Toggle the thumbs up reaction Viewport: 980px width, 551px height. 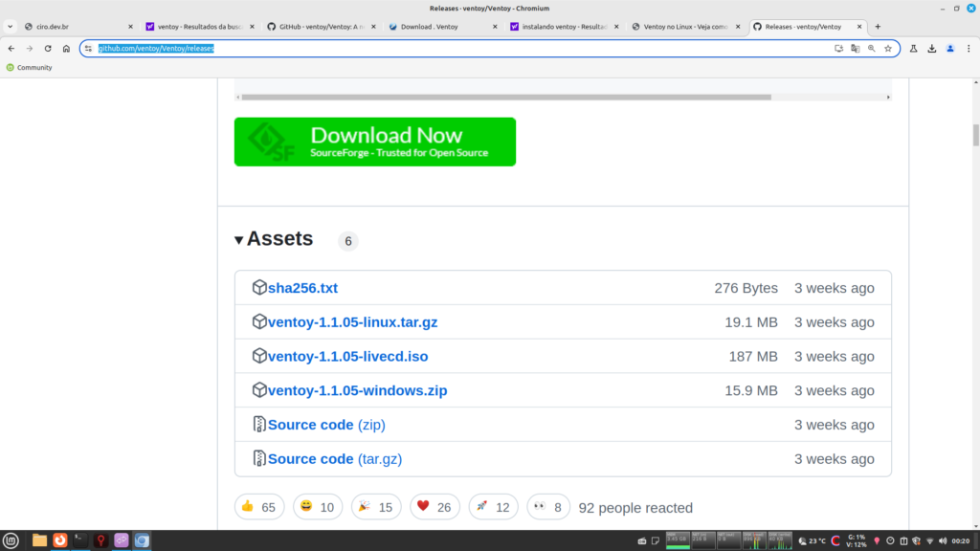[x=258, y=507]
